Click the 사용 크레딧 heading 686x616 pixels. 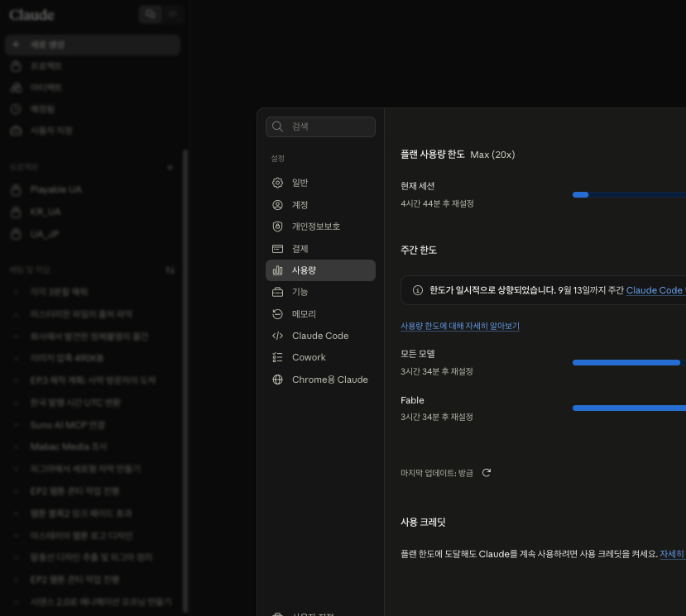tap(423, 522)
